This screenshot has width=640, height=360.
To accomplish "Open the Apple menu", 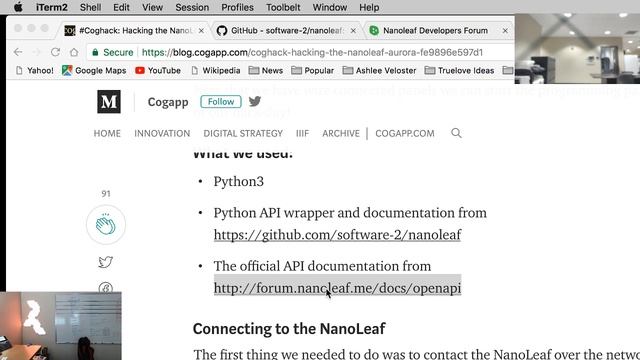I will click(18, 7).
